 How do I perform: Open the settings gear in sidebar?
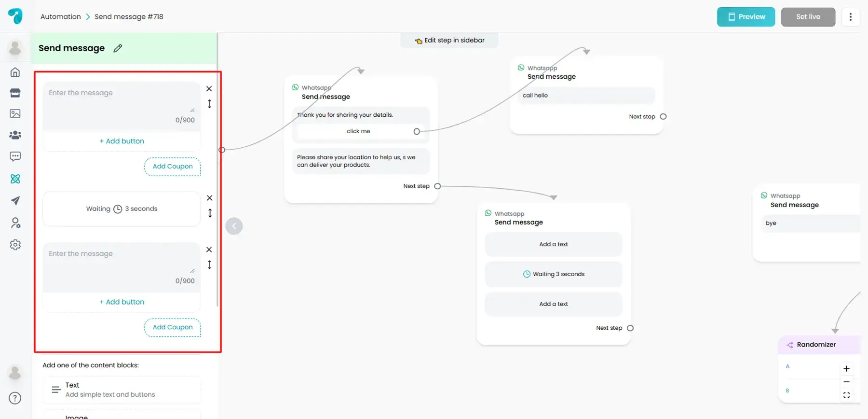pyautogui.click(x=15, y=245)
